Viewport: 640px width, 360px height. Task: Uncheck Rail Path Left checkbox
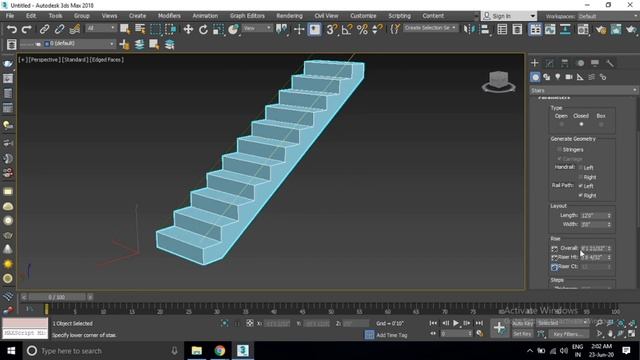[580, 186]
